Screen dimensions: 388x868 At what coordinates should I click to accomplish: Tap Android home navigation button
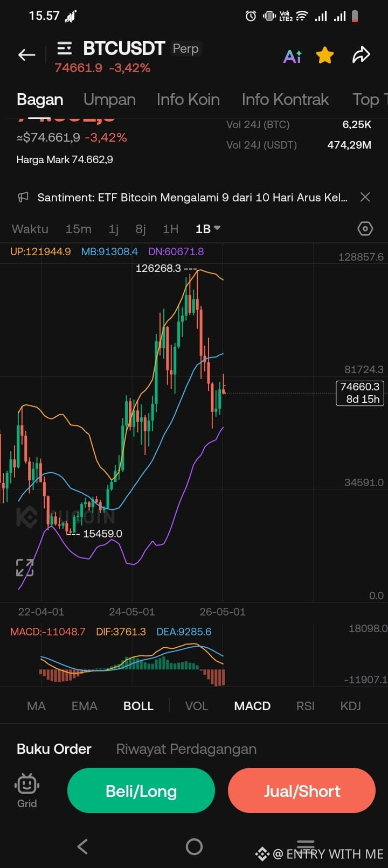194,846
